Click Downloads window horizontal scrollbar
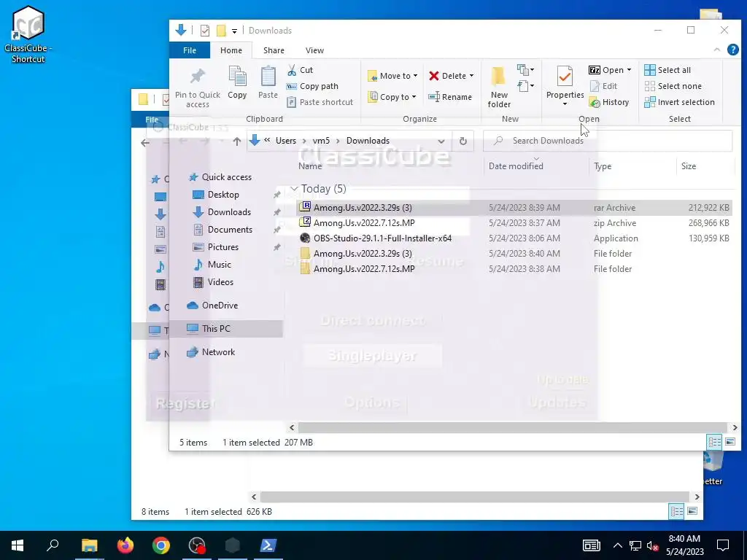747x560 pixels. click(512, 427)
